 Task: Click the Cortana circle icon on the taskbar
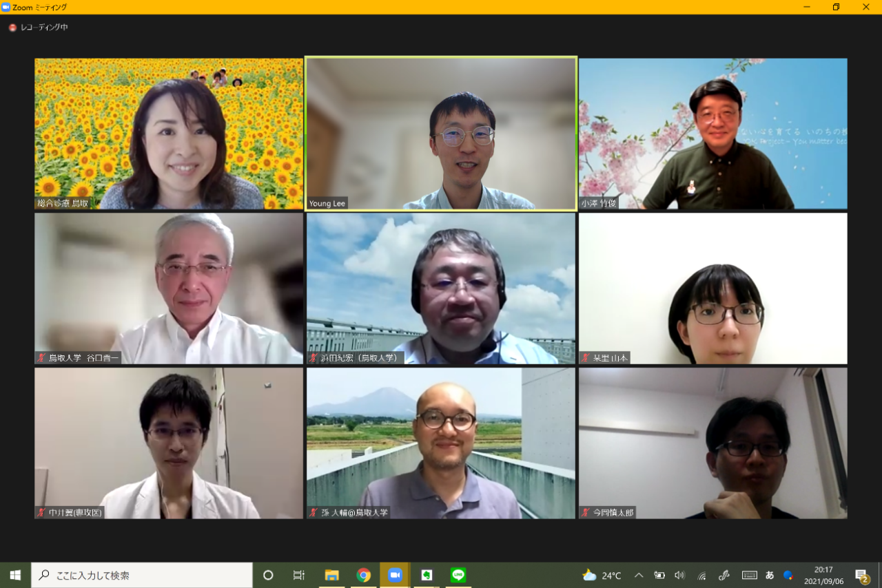pos(268,575)
